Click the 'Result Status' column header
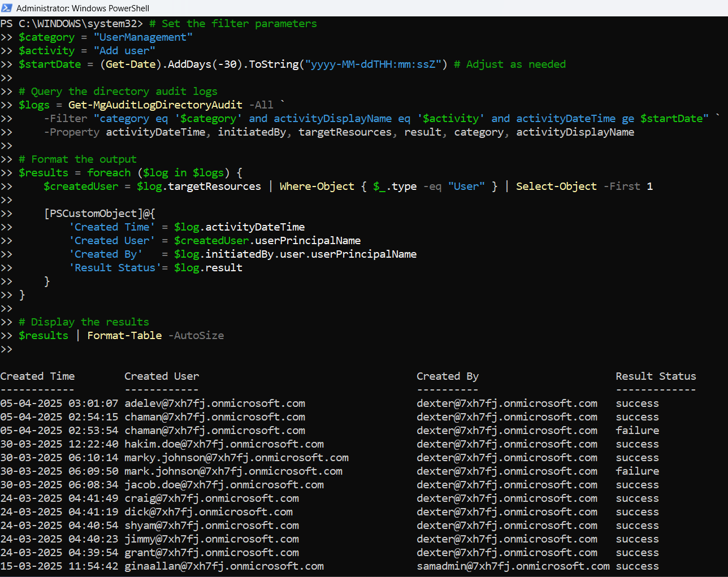The width and height of the screenshot is (728, 577). tap(656, 376)
